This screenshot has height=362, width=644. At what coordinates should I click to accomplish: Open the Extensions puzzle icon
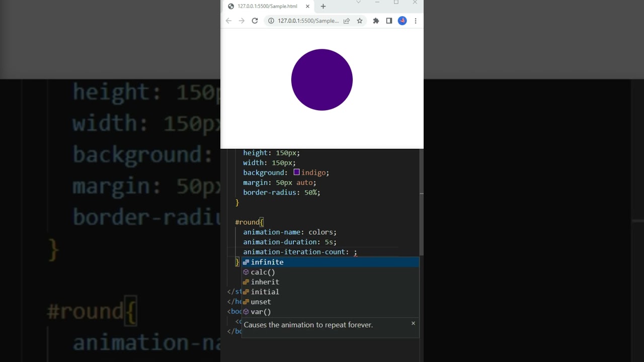point(376,21)
